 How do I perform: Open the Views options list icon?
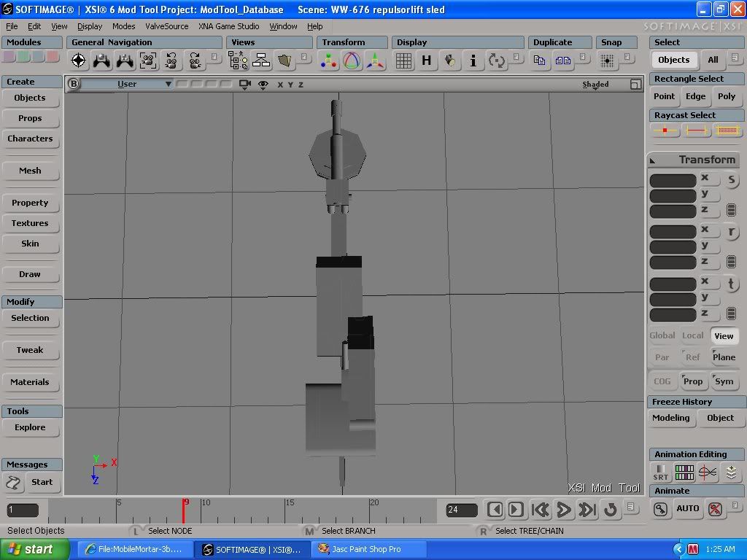pos(303,57)
